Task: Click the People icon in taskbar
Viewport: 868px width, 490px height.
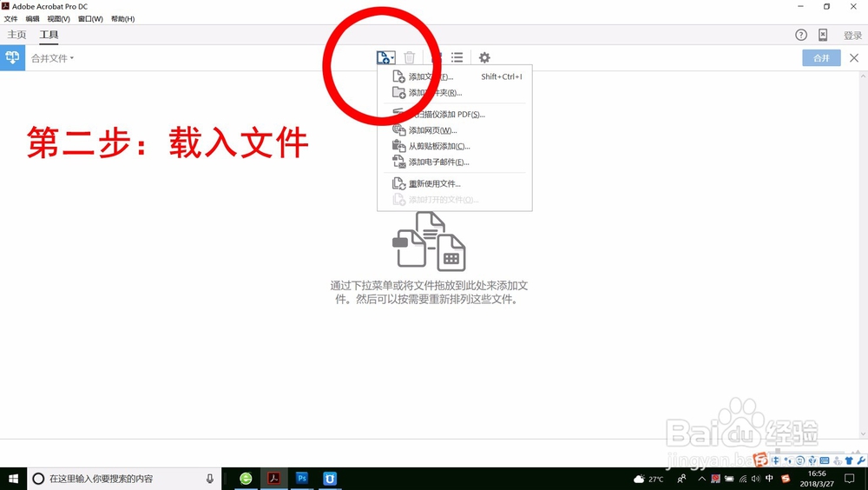Action: click(x=681, y=479)
